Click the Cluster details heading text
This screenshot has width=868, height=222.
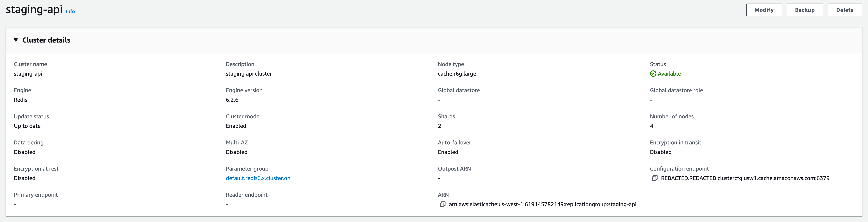46,40
